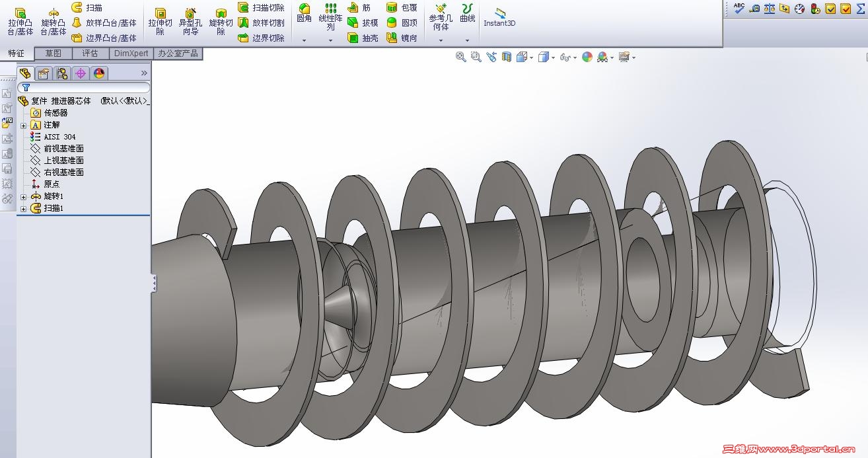Choose the 抽壳 shell tool

pyautogui.click(x=363, y=38)
